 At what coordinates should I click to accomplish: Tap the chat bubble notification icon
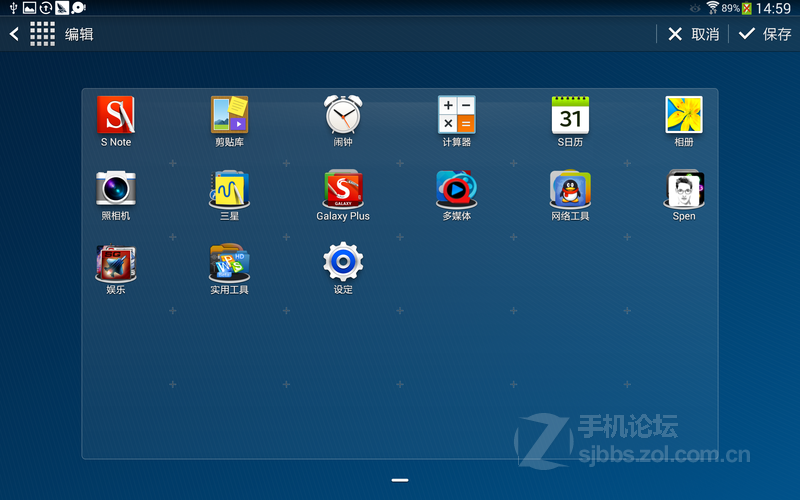pyautogui.click(x=78, y=8)
